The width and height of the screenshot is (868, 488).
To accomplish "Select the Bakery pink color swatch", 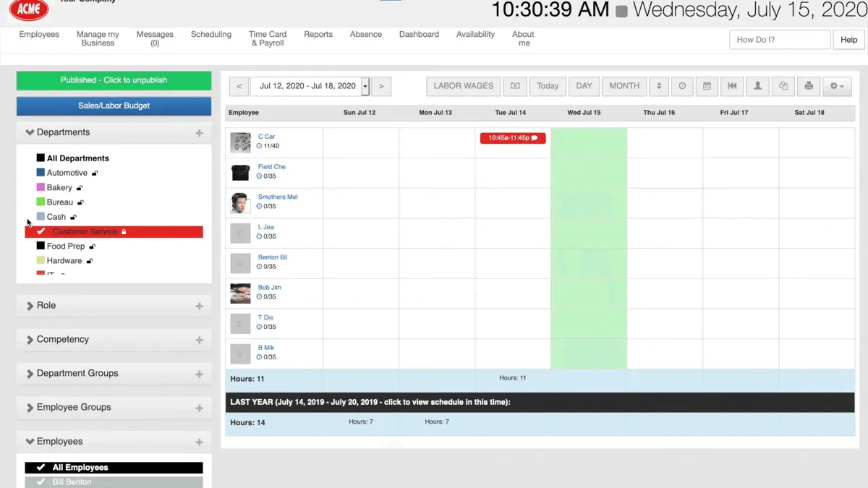I will tap(41, 187).
